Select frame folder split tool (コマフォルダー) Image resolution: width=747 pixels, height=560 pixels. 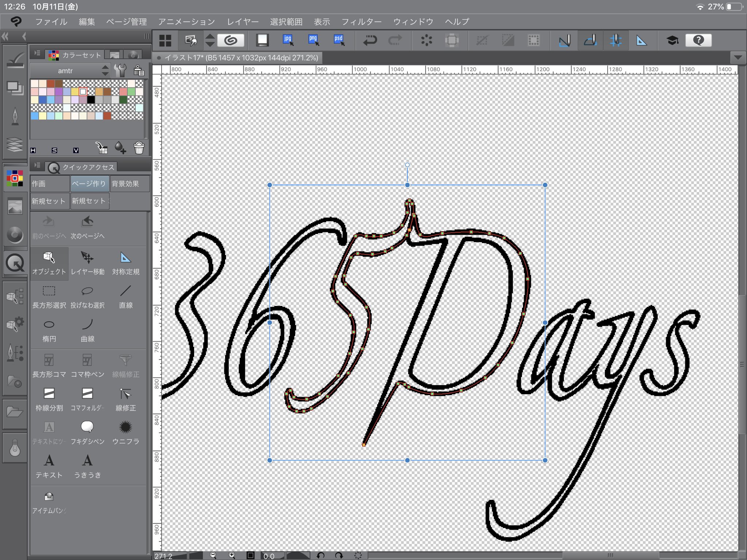tap(88, 399)
